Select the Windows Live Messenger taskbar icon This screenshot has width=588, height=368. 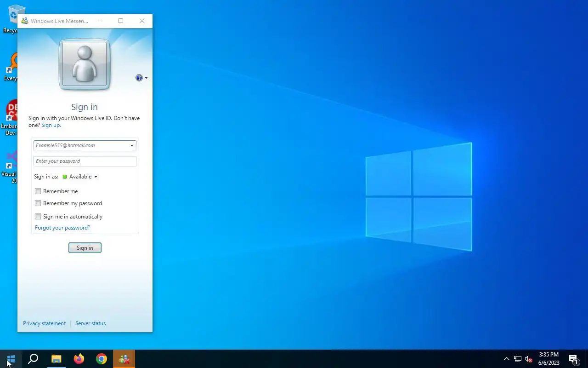[x=124, y=359]
